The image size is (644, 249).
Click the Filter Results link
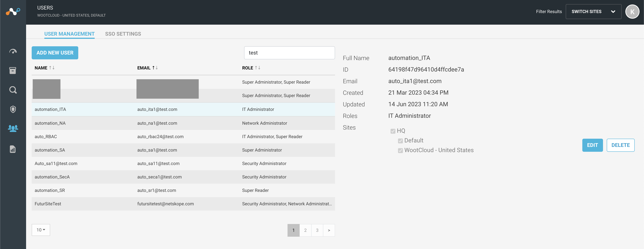tap(549, 12)
